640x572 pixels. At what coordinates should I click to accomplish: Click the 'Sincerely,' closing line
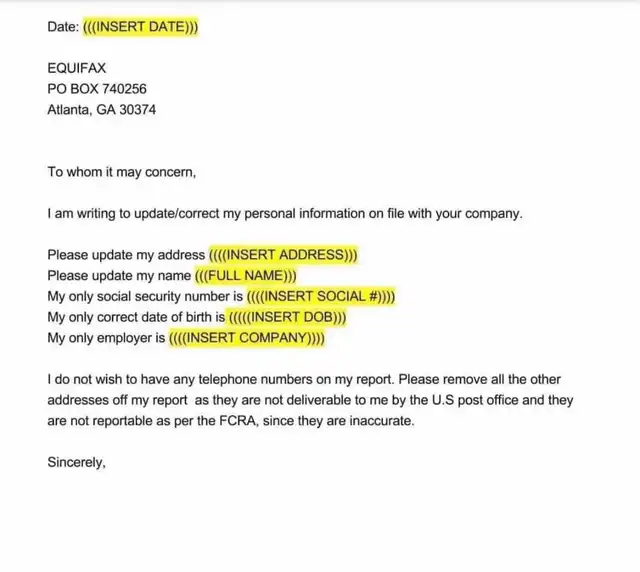click(x=77, y=463)
